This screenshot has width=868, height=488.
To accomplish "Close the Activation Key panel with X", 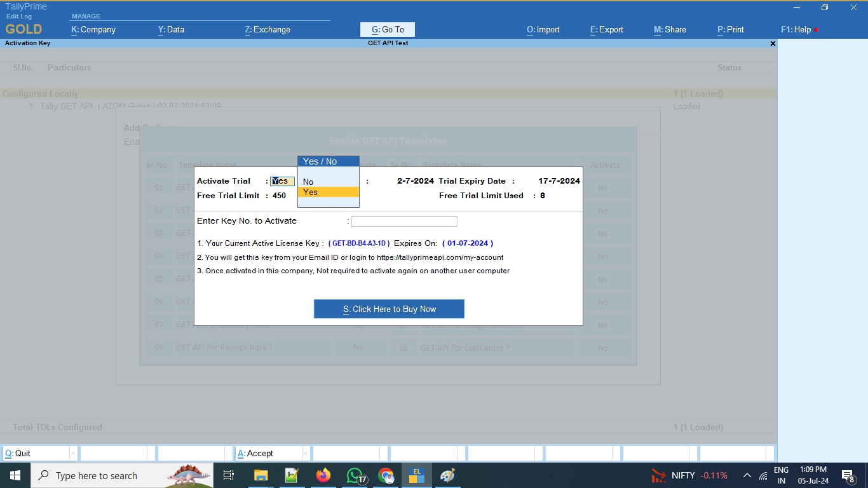I will coord(773,44).
